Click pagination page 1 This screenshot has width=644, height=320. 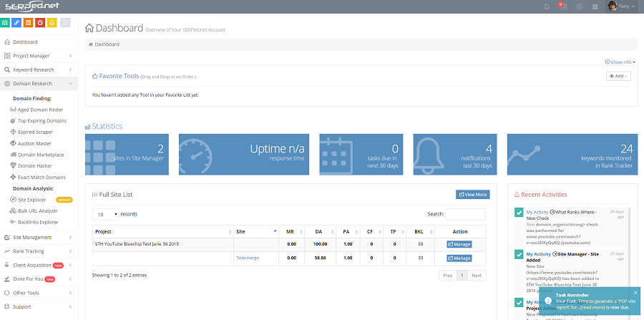(x=462, y=276)
